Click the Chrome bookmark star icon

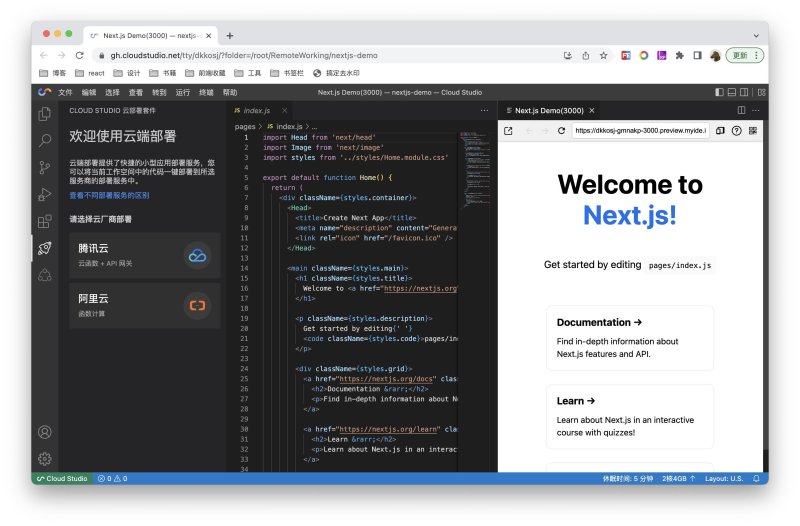tap(604, 56)
